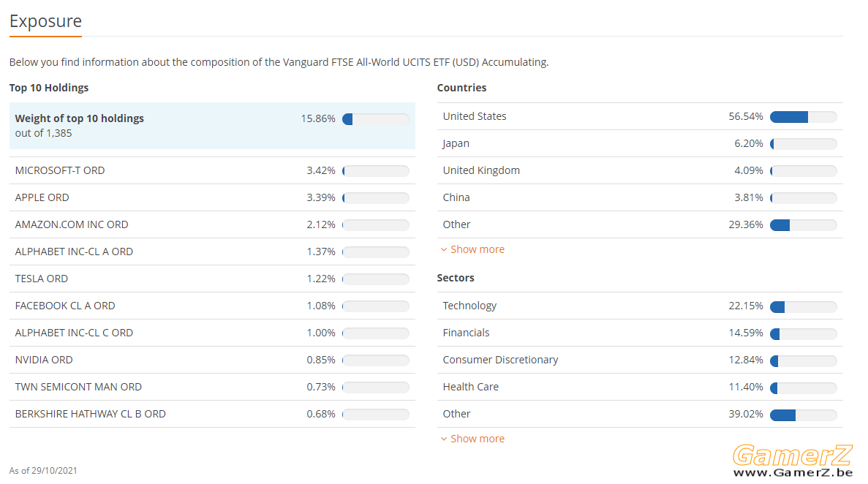Select the ALPHABET INC-CL A ORD holding
This screenshot has width=868, height=484.
[212, 252]
